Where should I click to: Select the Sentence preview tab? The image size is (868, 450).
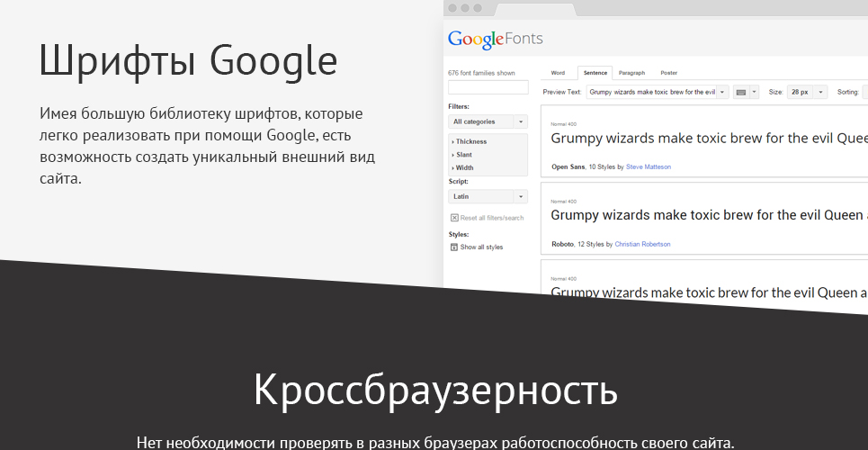[595, 73]
